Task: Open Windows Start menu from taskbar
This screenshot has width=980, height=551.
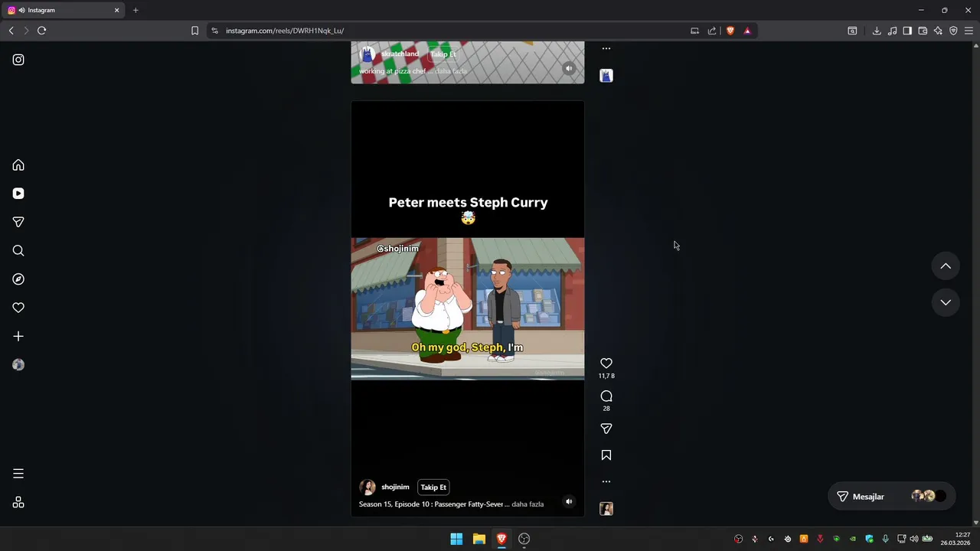Action: click(x=456, y=539)
